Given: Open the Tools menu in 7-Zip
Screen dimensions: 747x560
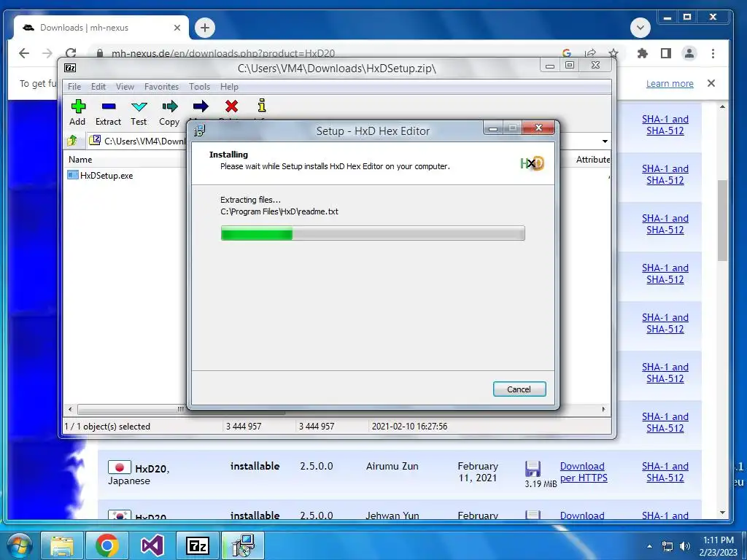Looking at the screenshot, I should tap(199, 87).
